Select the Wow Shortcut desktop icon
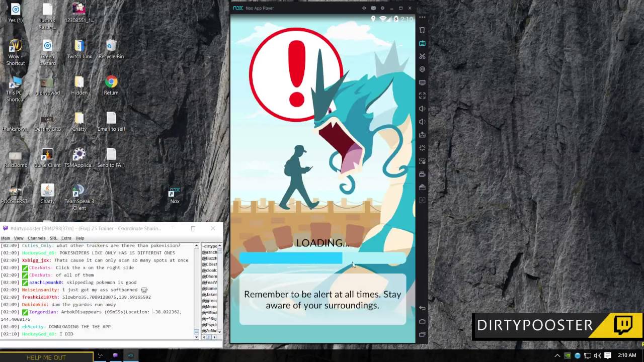This screenshot has height=362, width=644. click(16, 52)
